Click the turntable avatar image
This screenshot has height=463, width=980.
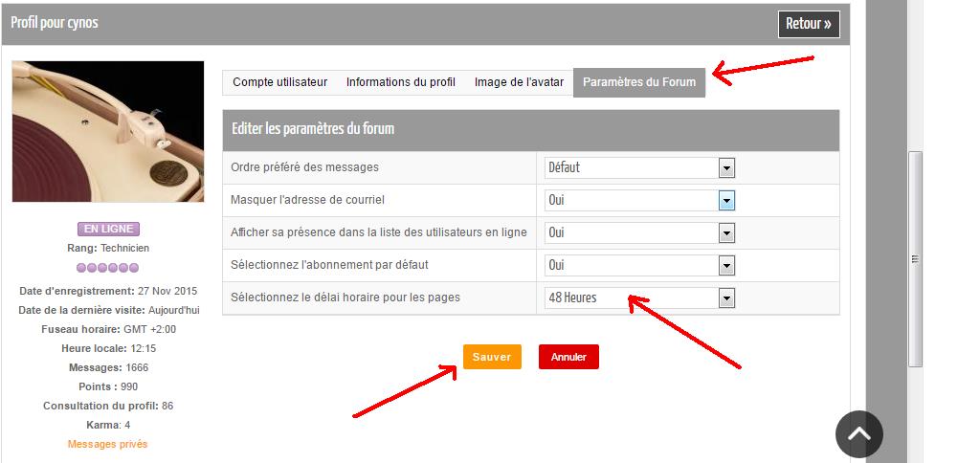coord(108,131)
